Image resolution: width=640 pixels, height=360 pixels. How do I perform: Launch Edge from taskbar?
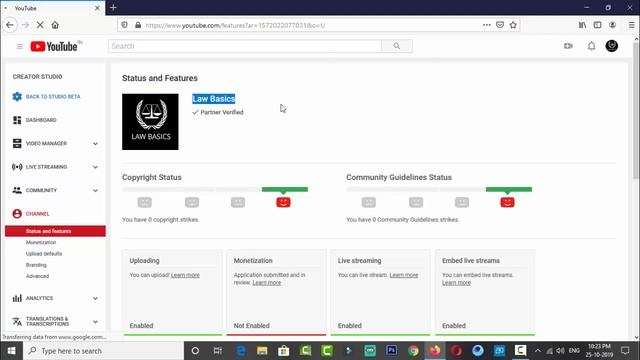coord(241,351)
